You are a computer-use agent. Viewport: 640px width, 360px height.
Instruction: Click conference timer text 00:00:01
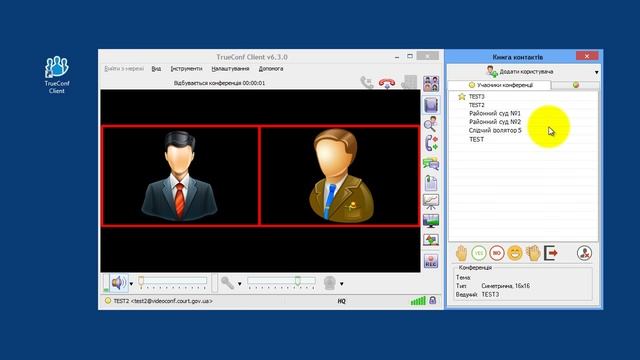pos(253,83)
